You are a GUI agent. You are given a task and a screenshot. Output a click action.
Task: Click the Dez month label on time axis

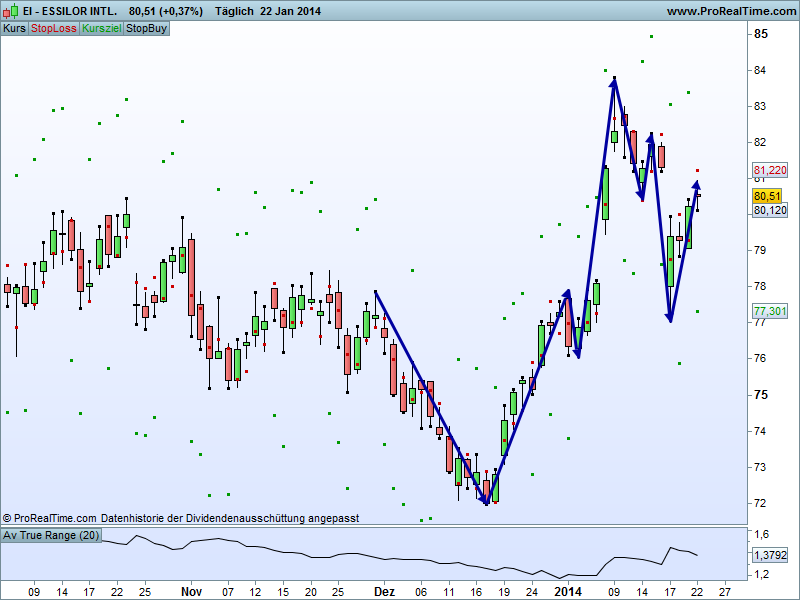pyautogui.click(x=384, y=592)
